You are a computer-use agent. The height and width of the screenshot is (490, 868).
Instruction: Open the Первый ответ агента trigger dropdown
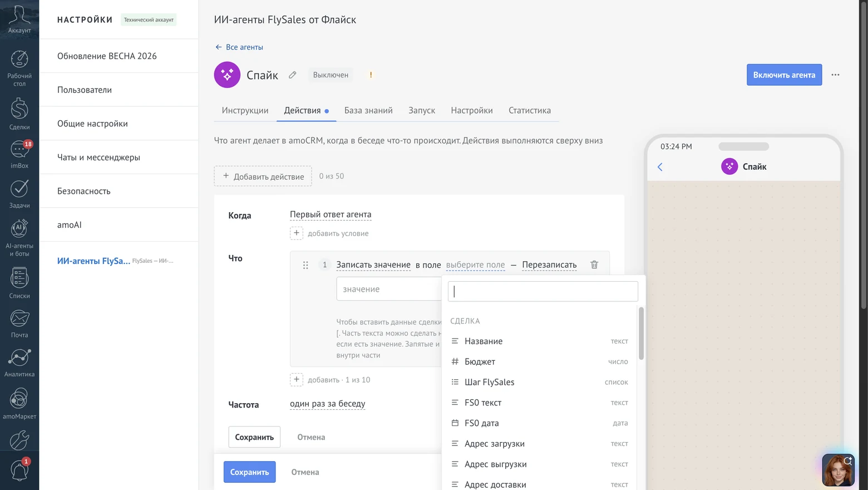pyautogui.click(x=331, y=214)
